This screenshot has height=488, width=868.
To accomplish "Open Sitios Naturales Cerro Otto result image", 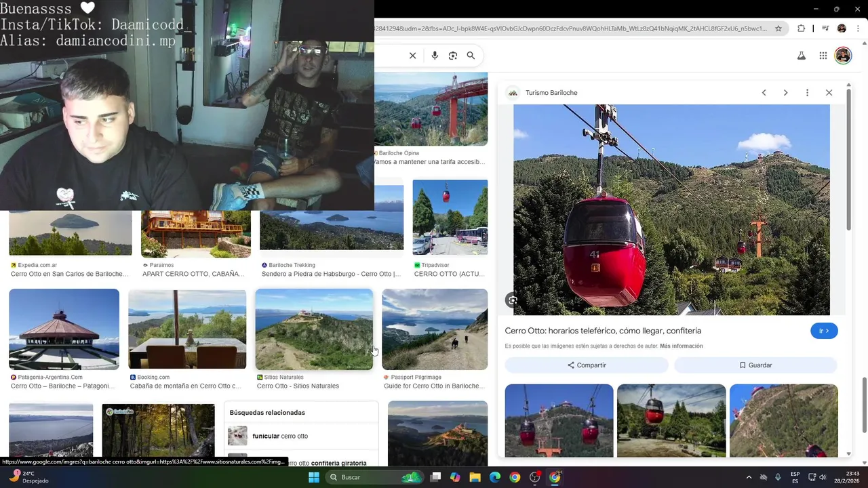I will [314, 329].
